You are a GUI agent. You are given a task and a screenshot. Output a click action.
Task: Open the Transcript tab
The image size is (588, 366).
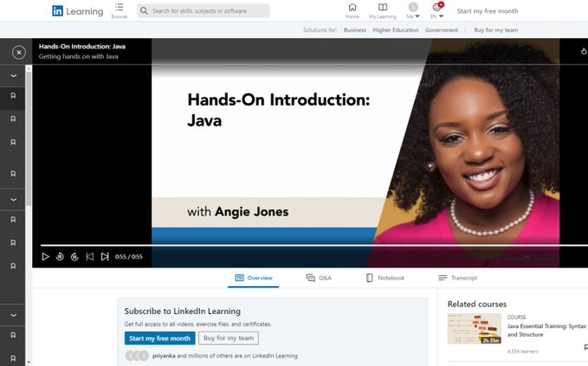[458, 278]
